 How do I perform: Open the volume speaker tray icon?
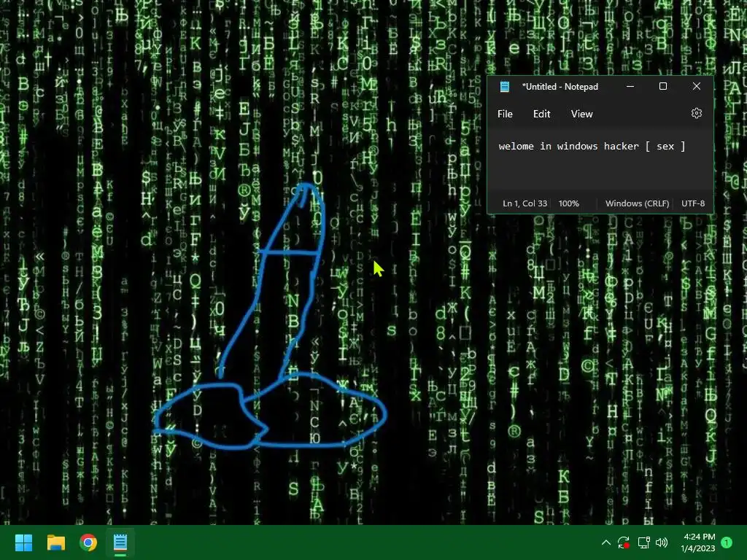662,542
